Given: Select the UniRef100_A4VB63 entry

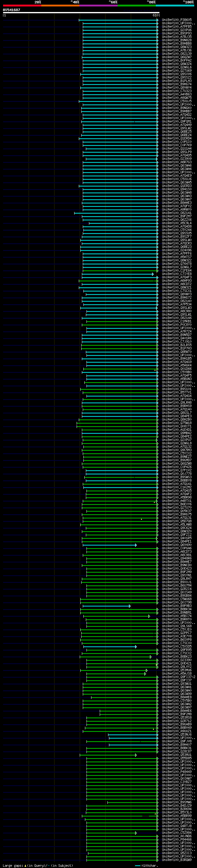Looking at the screenshot, I should tap(176, 94).
